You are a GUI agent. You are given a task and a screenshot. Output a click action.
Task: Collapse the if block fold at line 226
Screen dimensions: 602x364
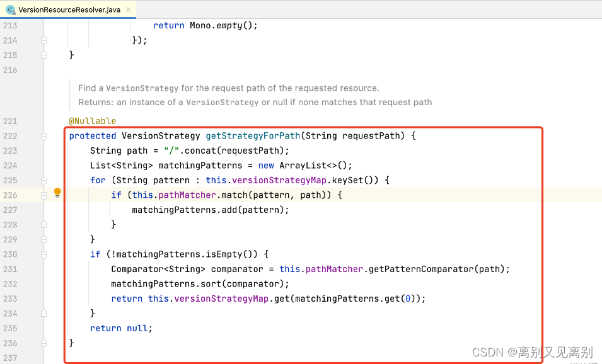click(43, 196)
